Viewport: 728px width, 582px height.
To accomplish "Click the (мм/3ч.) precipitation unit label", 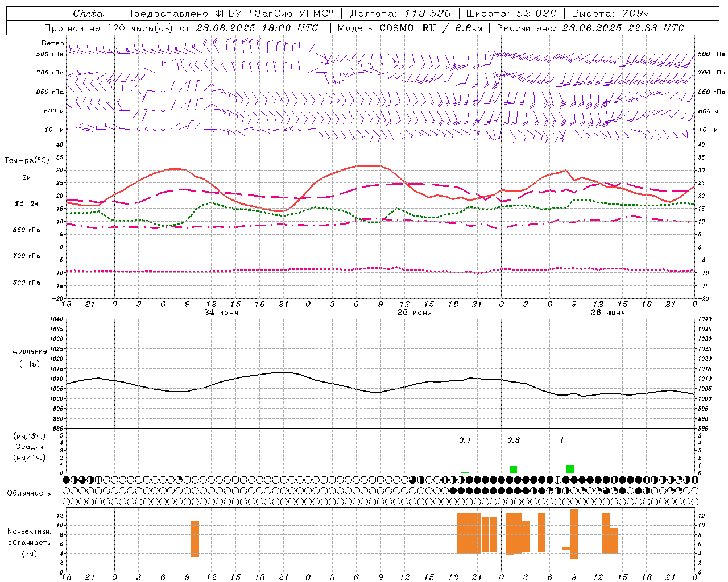I will click(x=30, y=436).
